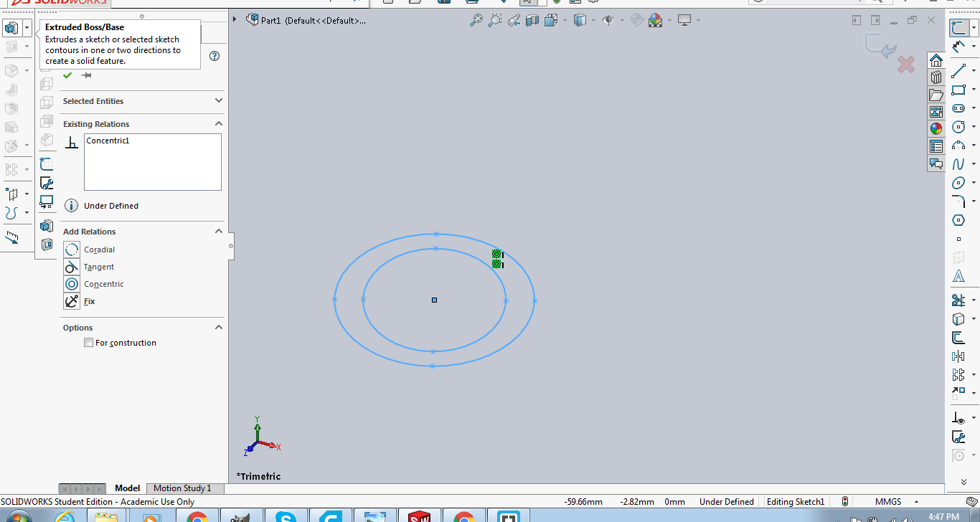Select the Polygon sketch tool
This screenshot has width=980, height=522.
click(958, 220)
